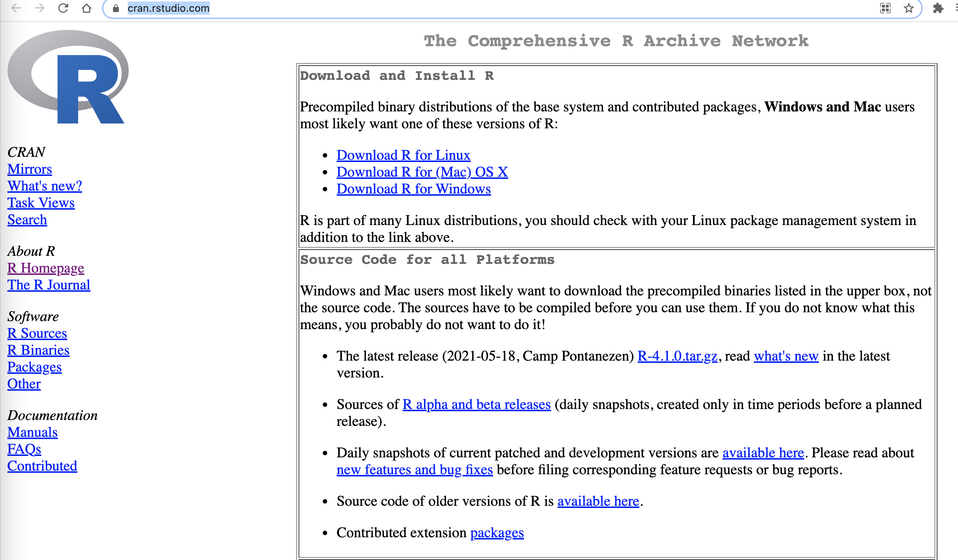Image resolution: width=958 pixels, height=560 pixels.
Task: Click the home icon in toolbar
Action: coord(87,8)
